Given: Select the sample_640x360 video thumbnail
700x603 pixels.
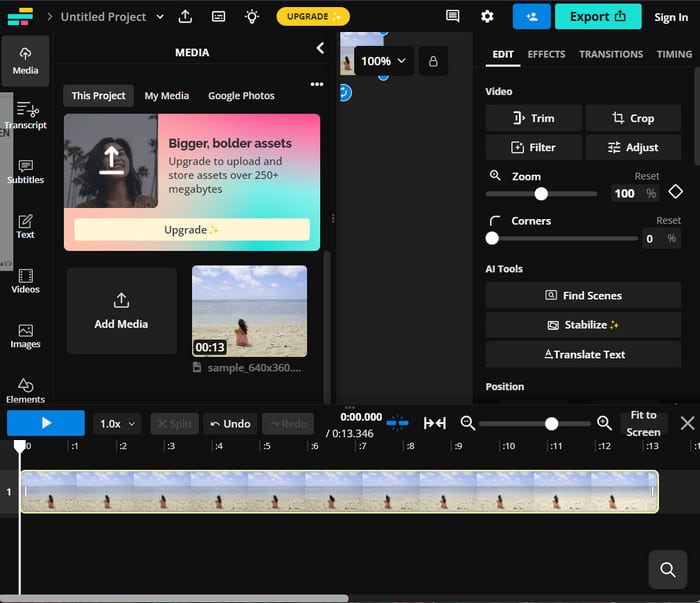Looking at the screenshot, I should click(x=249, y=311).
